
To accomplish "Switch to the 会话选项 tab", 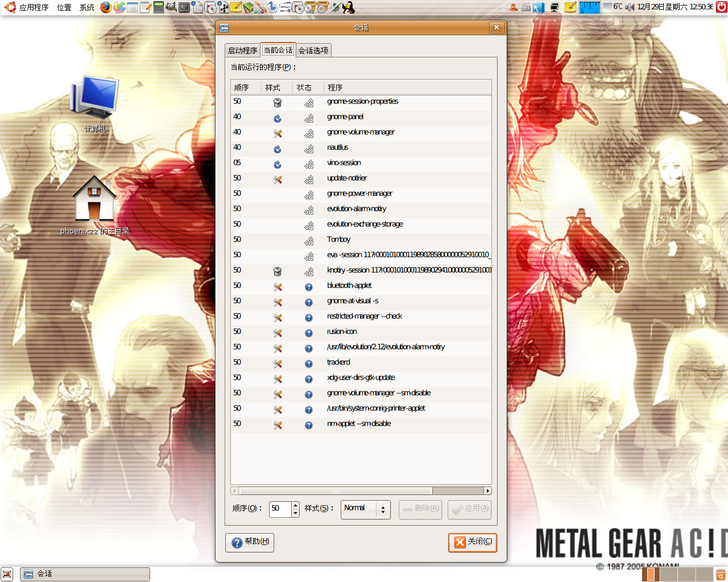I will (x=313, y=51).
